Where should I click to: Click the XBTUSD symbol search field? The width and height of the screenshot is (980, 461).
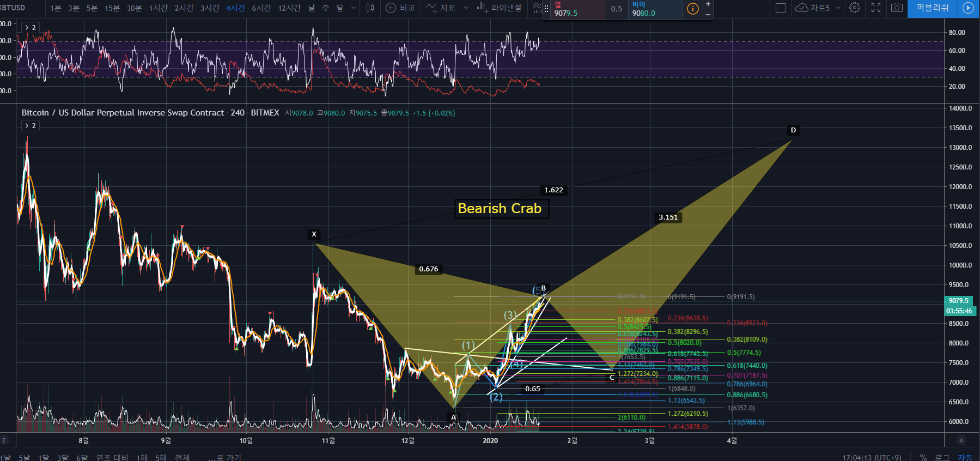click(13, 8)
